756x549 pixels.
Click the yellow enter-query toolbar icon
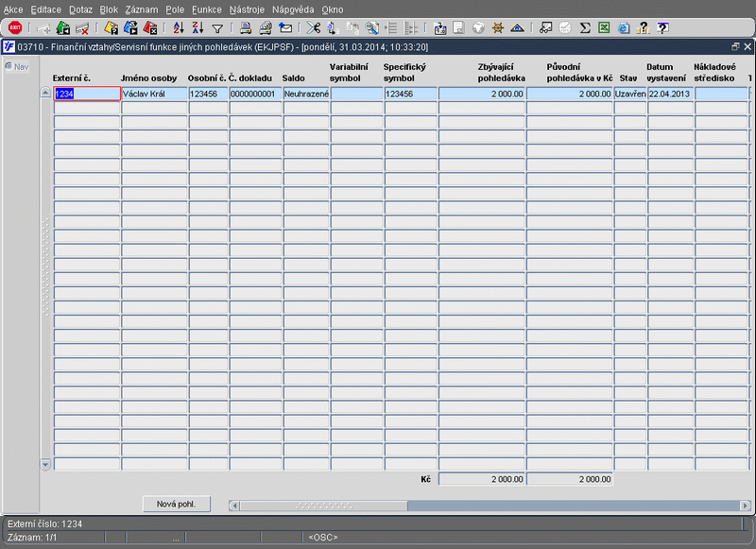[x=112, y=28]
